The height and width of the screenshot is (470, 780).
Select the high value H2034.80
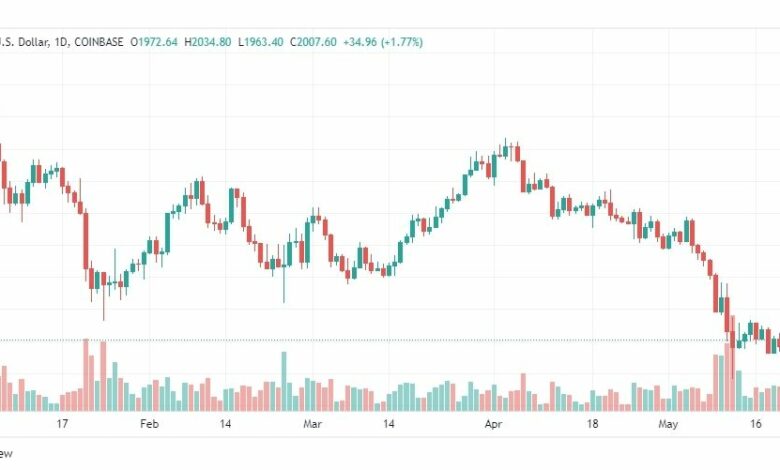coord(207,42)
